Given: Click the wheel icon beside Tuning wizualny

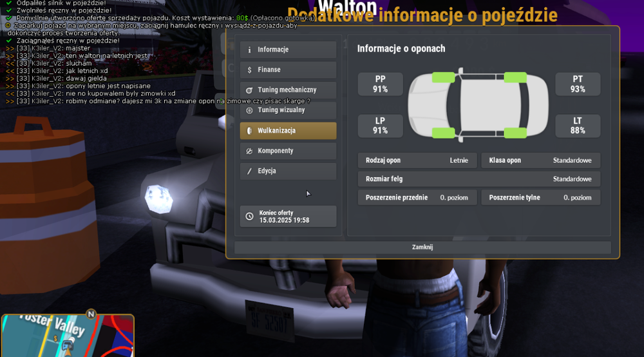Looking at the screenshot, I should click(249, 110).
